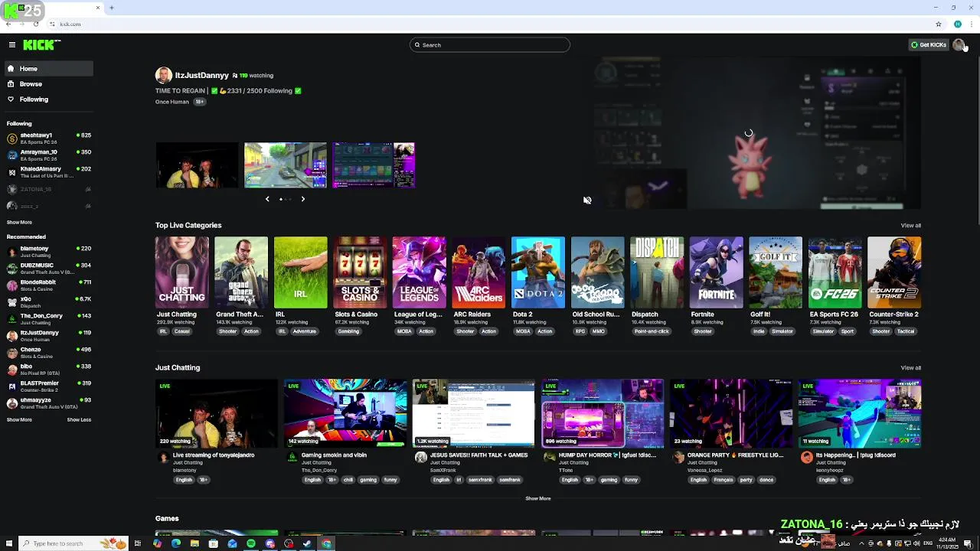The width and height of the screenshot is (980, 551).
Task: Click dance tag under ORANGE PARTY
Action: click(766, 480)
